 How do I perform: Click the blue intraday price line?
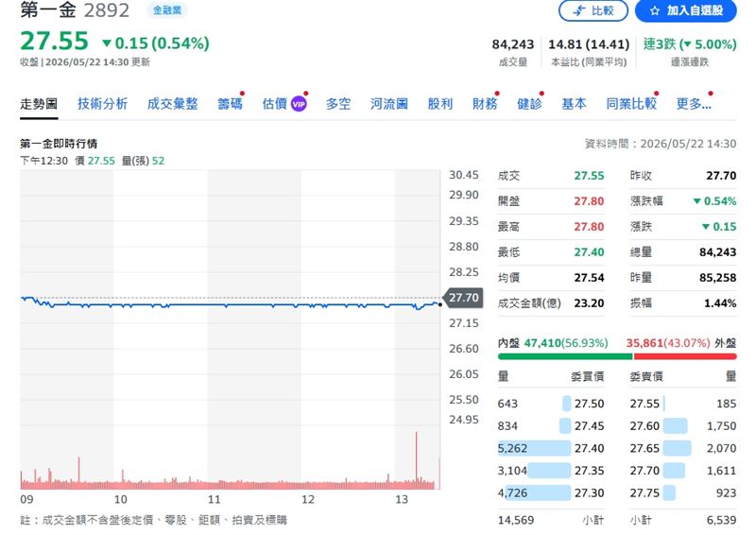coord(232,305)
